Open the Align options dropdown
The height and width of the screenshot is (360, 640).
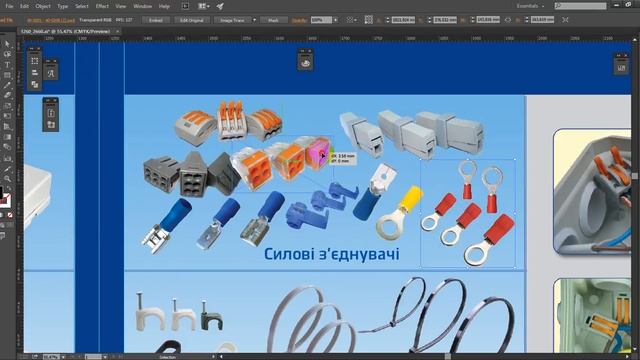[350, 20]
